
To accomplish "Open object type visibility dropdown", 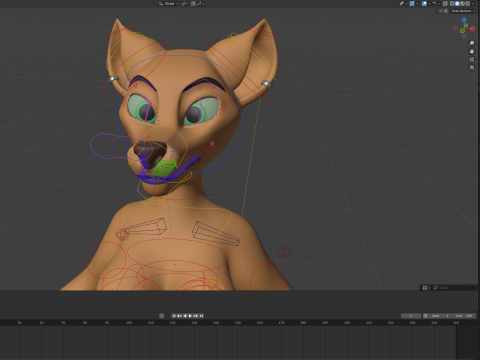I will 403,4.
